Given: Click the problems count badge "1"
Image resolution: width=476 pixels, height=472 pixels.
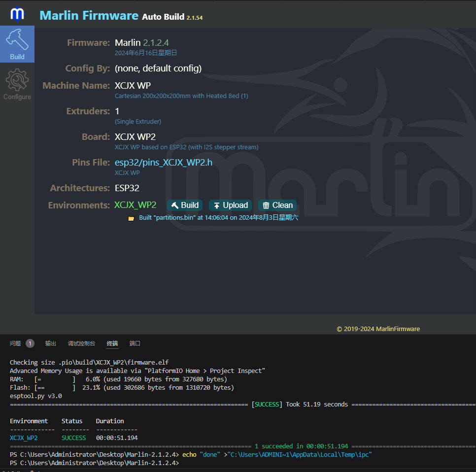Looking at the screenshot, I should coord(30,343).
